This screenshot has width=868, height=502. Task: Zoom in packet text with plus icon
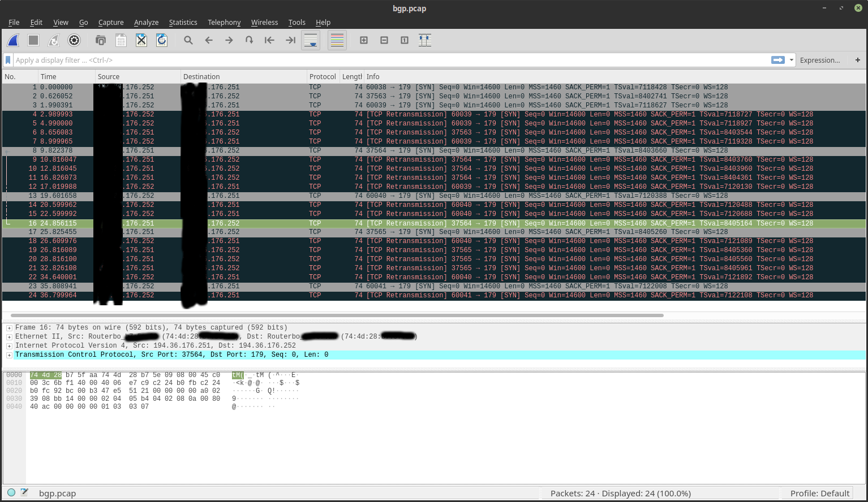coord(364,40)
